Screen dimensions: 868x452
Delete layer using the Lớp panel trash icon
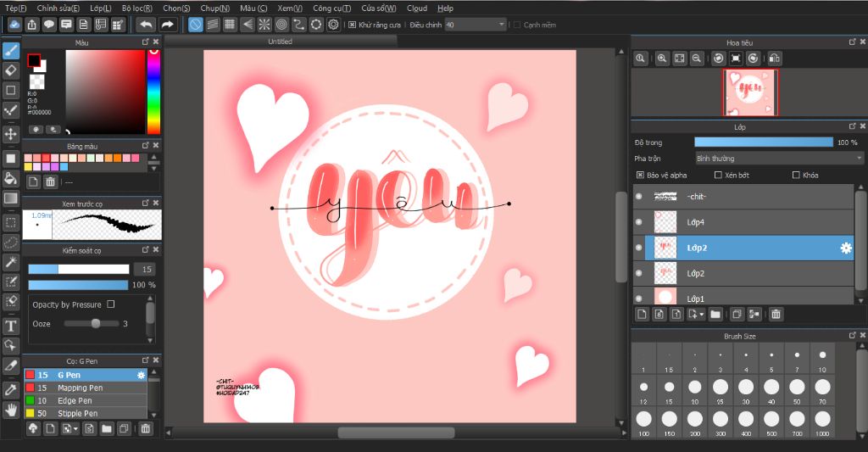tap(776, 314)
